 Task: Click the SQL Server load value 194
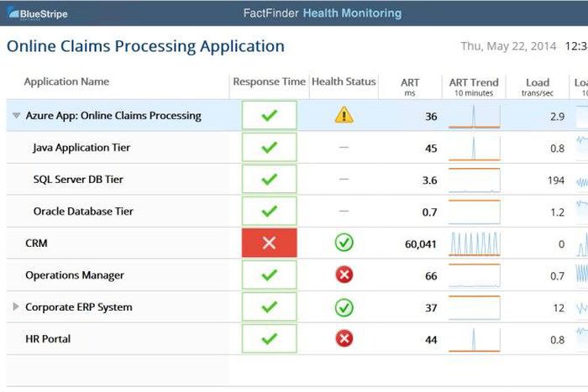[x=556, y=180]
